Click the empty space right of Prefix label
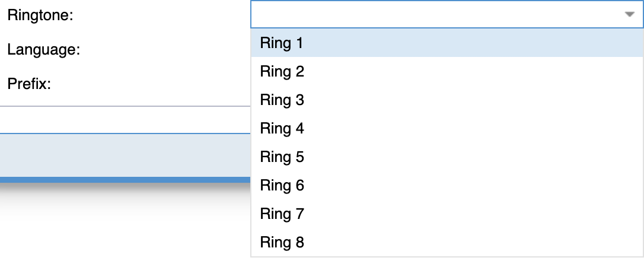 [148, 84]
